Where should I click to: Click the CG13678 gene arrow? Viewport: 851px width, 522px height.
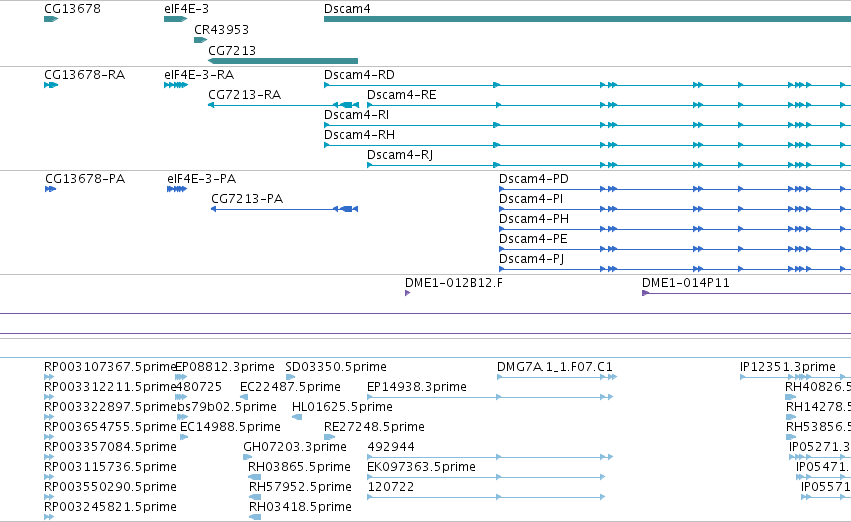[51, 19]
